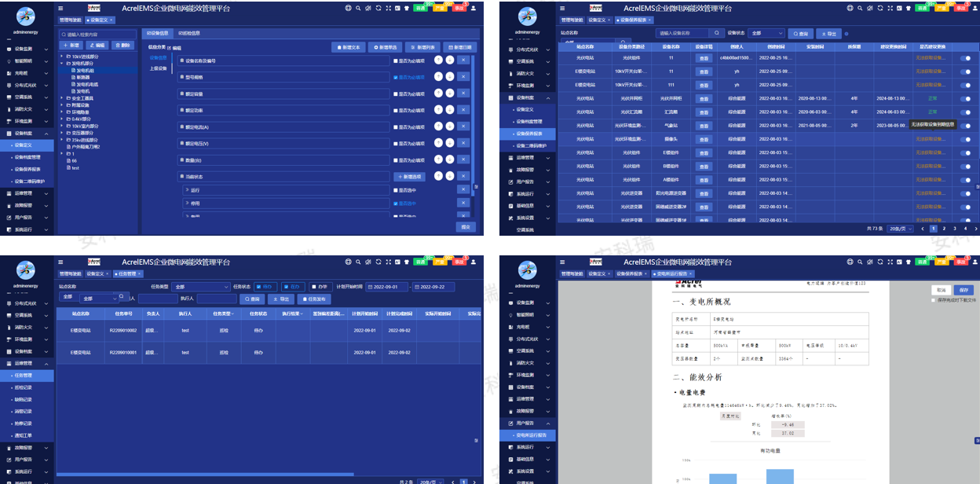
Task: Click 导出 button in maintenance report window
Action: coord(828,34)
